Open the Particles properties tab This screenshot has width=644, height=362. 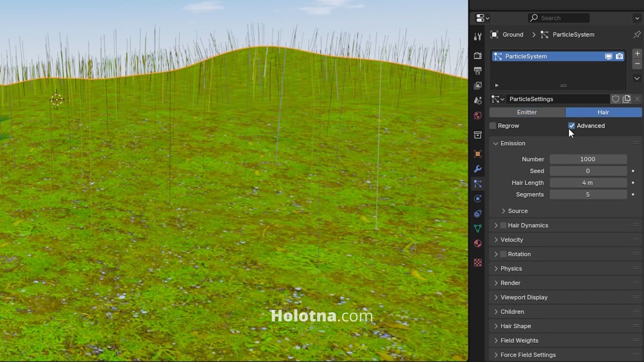point(477,184)
